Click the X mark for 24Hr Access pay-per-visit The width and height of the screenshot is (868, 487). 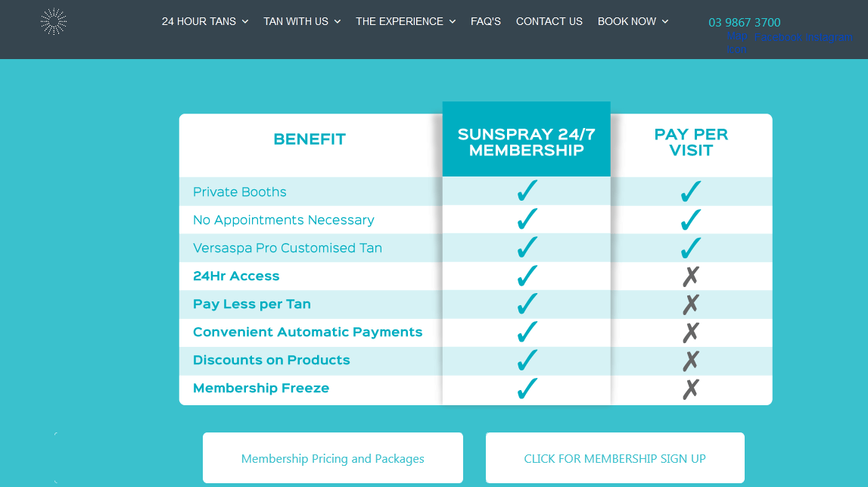point(690,276)
